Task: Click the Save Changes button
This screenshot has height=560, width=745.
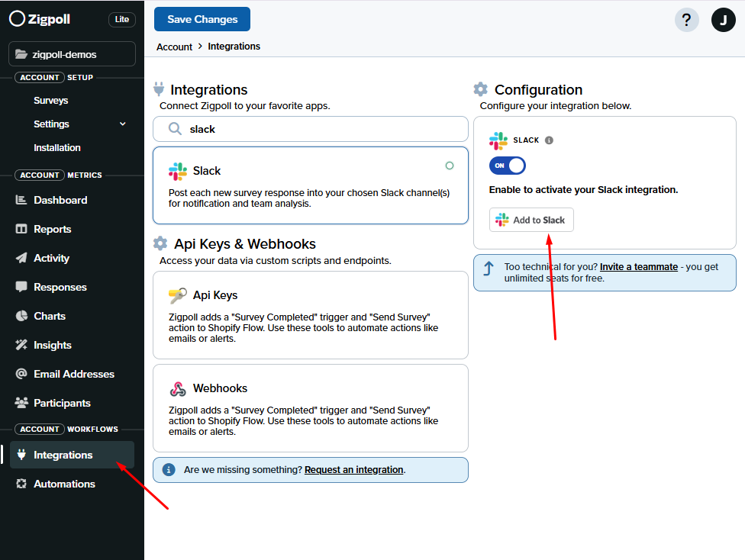Action: pos(202,19)
